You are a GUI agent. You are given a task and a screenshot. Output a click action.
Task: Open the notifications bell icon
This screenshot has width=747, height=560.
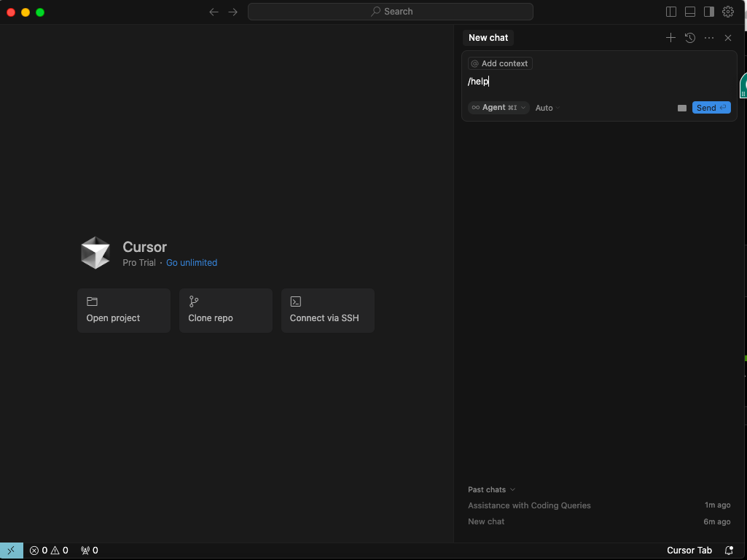(729, 551)
